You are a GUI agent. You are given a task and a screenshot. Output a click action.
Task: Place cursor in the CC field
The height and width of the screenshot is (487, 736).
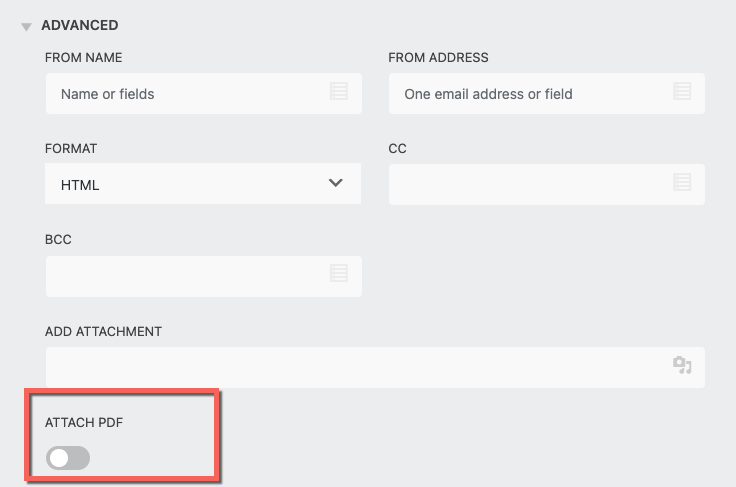tap(530, 184)
